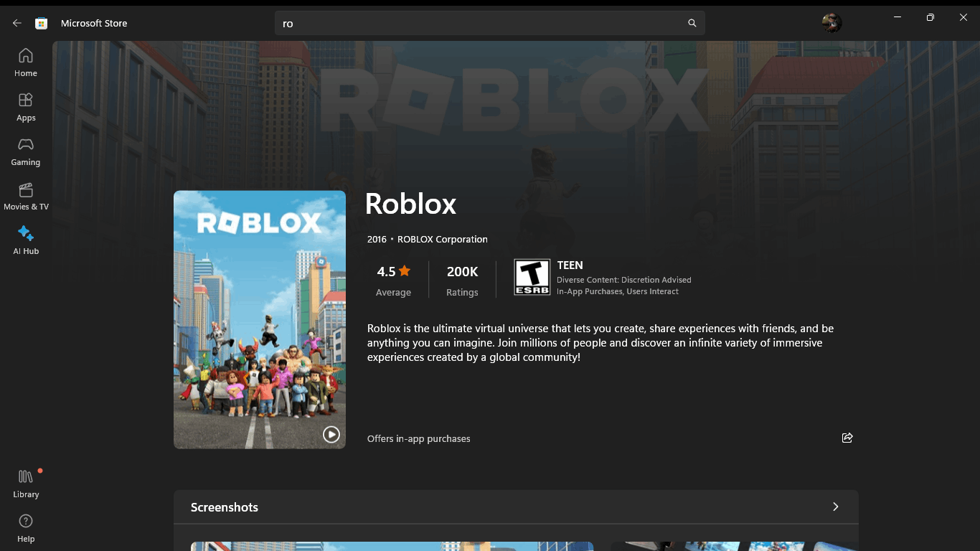Click the Roblox app title

point(410,204)
